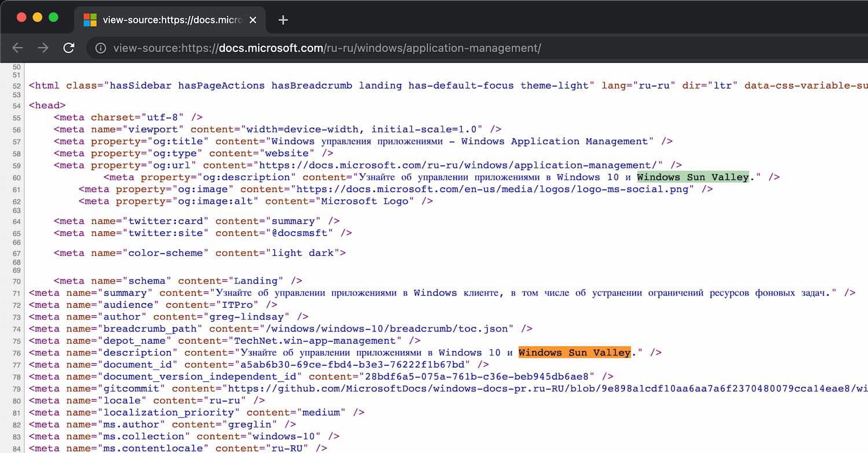Click line number 52

16,86
